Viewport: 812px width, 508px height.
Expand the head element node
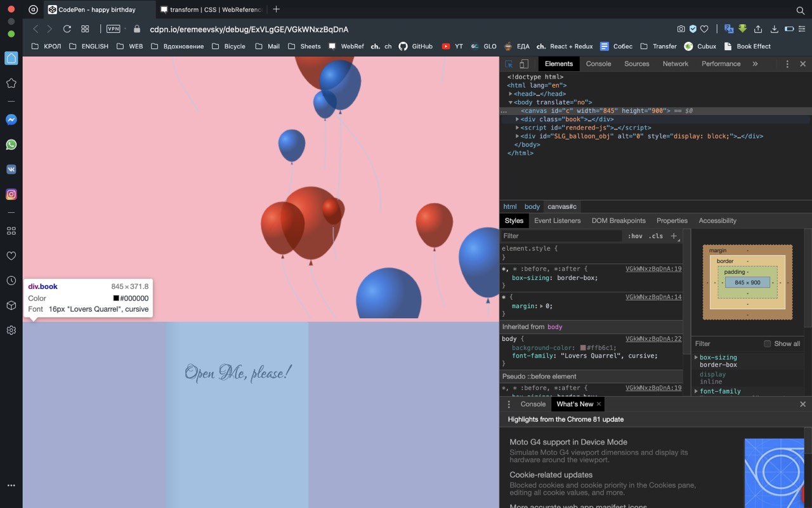(x=511, y=94)
